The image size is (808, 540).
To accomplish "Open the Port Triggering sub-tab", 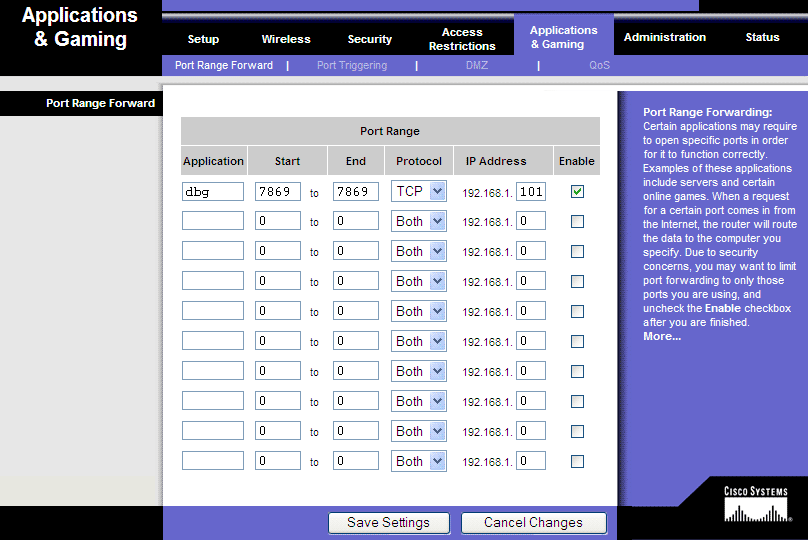I will pyautogui.click(x=352, y=65).
